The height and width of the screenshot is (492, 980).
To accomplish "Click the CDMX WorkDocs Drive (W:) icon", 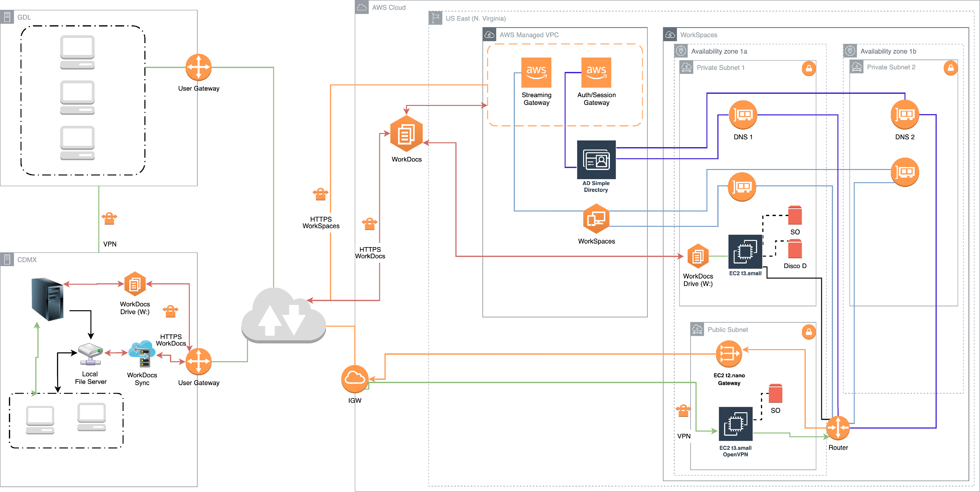I will [135, 284].
